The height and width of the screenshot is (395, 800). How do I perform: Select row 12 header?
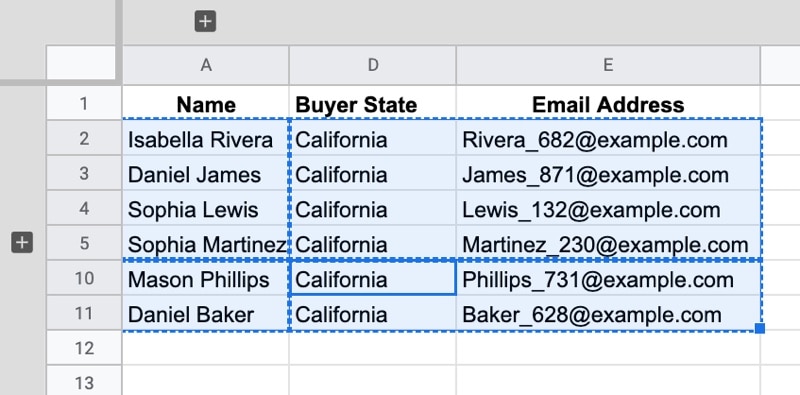pyautogui.click(x=84, y=348)
